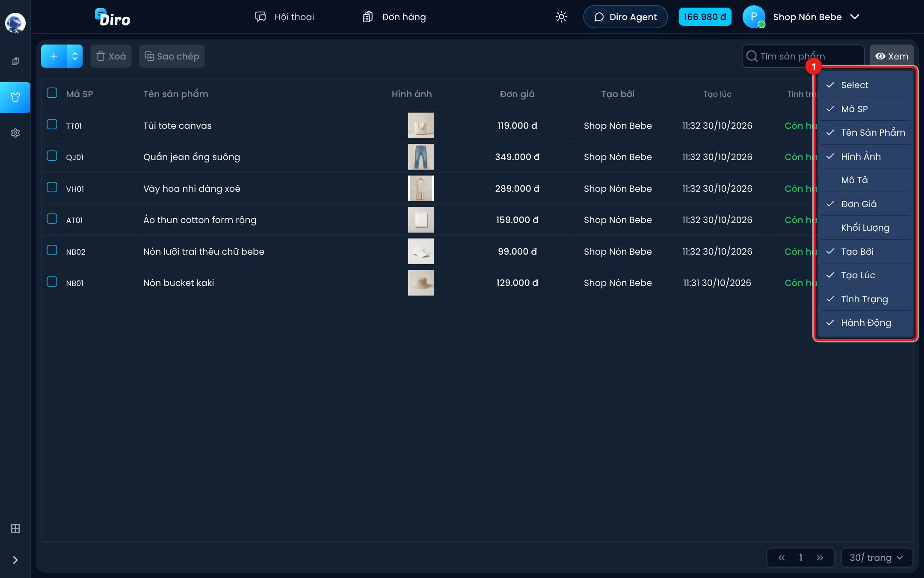Image resolution: width=924 pixels, height=578 pixels.
Task: Open the Quần jean ống suông thumbnail
Action: pos(421,157)
